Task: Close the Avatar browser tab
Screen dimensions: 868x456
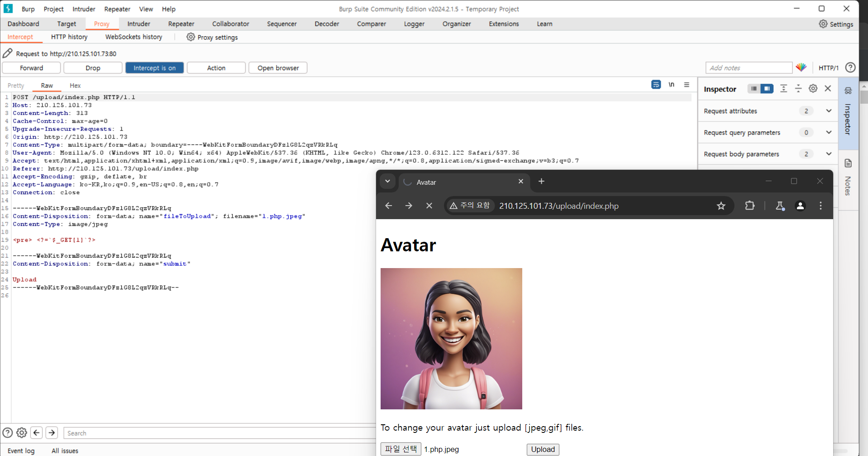Action: 521,182
